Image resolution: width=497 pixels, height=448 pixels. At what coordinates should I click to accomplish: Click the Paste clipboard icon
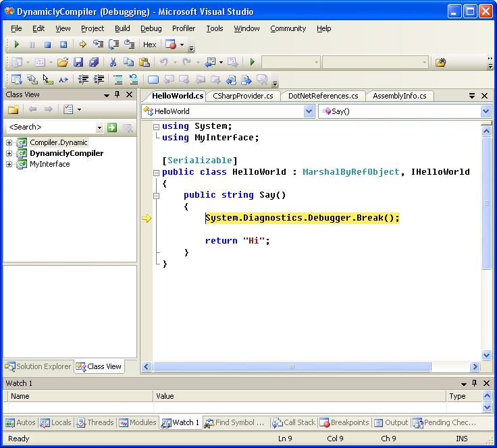tap(143, 62)
